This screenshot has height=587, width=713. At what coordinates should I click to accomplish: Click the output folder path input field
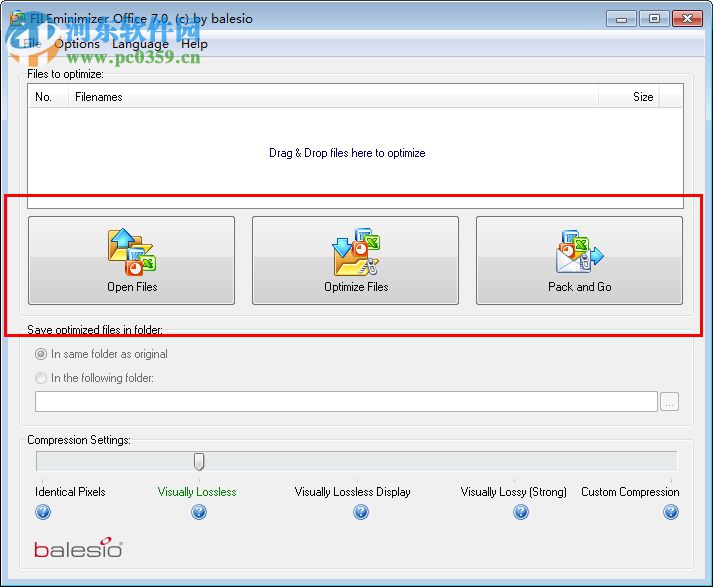pyautogui.click(x=346, y=401)
